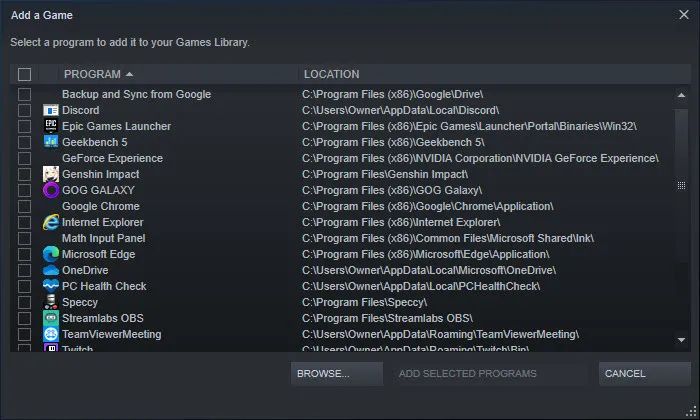Screen dimensions: 700x420
Task: Close the Add a Game dialog
Action: pyautogui.click(x=683, y=15)
